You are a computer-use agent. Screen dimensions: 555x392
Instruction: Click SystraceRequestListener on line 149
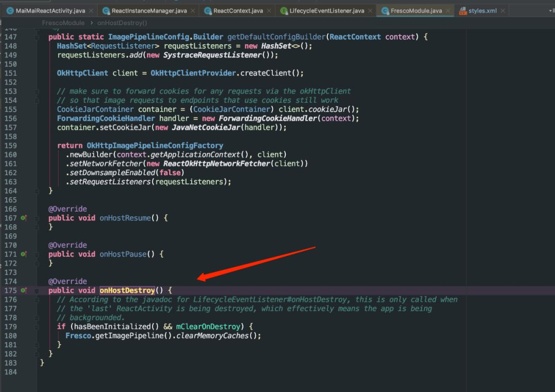(212, 55)
